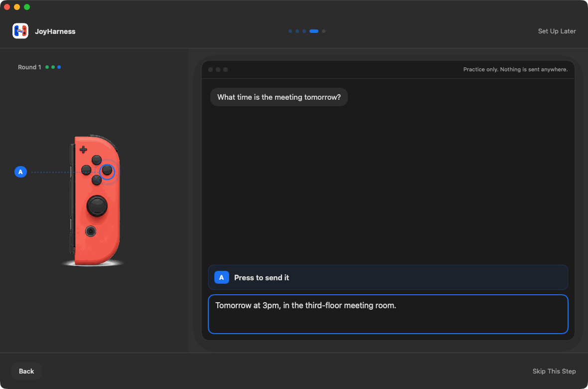Image resolution: width=588 pixels, height=389 pixels.
Task: Click the "Press to send it" hint bar
Action: pyautogui.click(x=388, y=277)
